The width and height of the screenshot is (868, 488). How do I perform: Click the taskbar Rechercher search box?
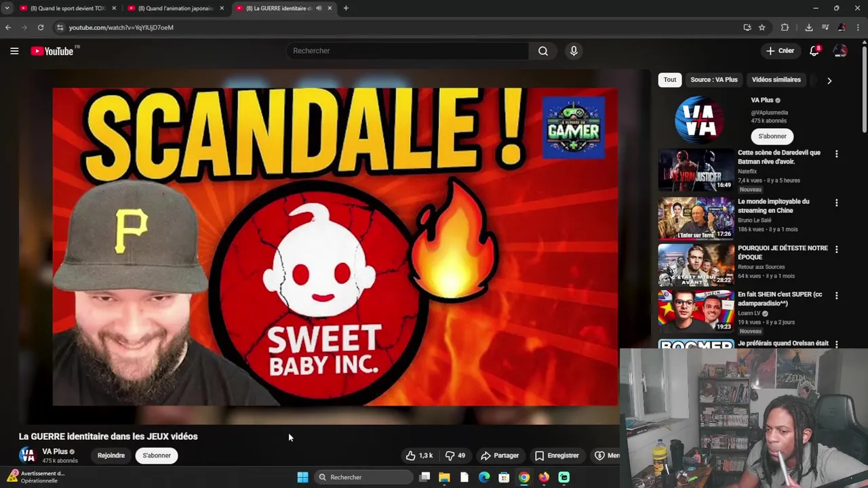pyautogui.click(x=364, y=477)
